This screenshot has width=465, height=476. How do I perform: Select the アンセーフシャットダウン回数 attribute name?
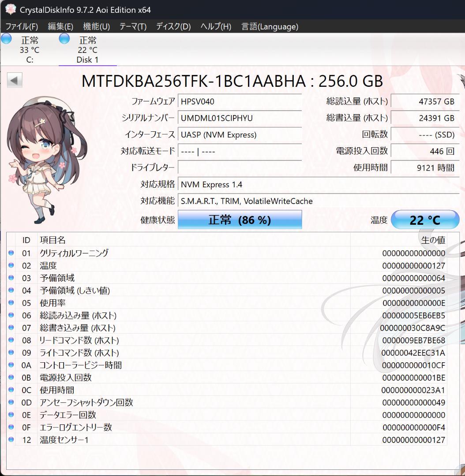coord(86,402)
